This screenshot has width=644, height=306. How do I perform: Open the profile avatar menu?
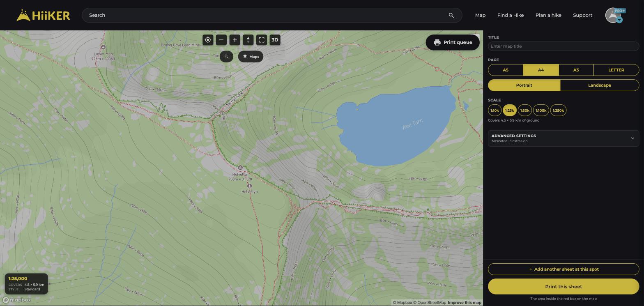tap(613, 15)
